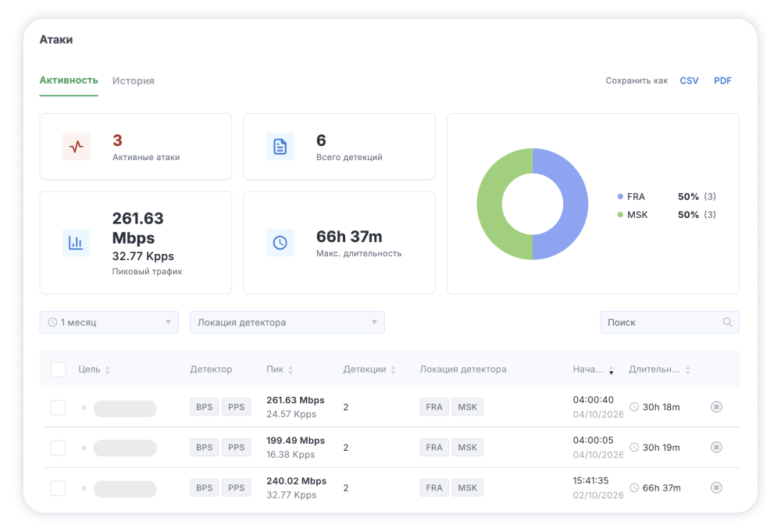Switch to the История tab

coord(133,80)
